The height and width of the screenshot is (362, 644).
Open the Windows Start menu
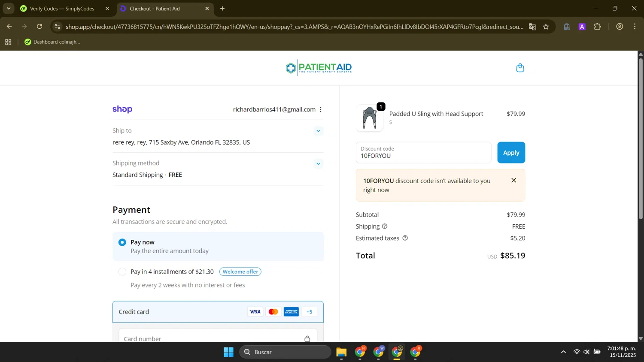pos(228,352)
